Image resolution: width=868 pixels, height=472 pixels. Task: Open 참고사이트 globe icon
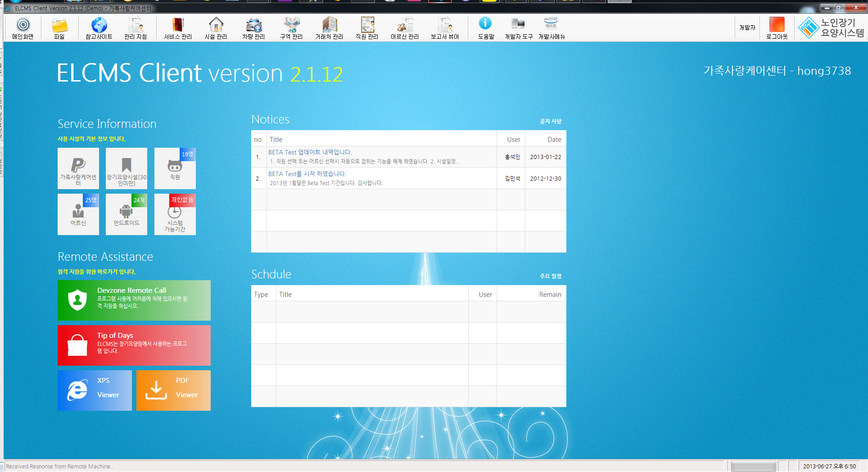click(x=99, y=28)
